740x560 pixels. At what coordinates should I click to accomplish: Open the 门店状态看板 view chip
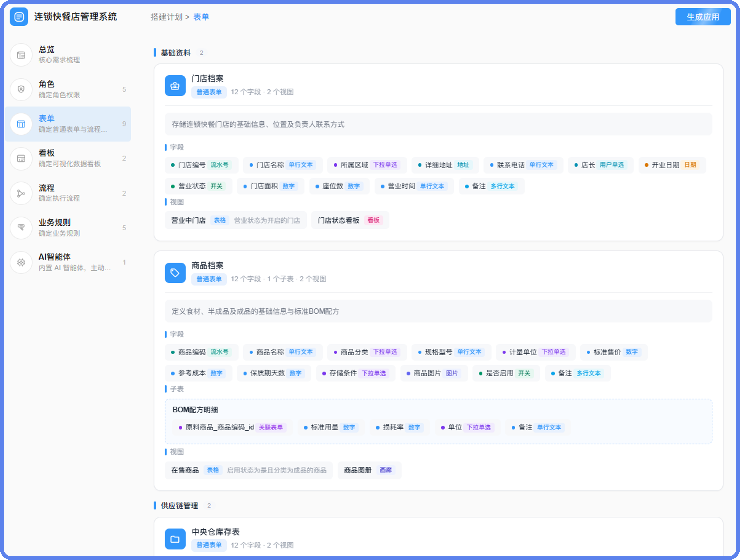click(x=350, y=220)
